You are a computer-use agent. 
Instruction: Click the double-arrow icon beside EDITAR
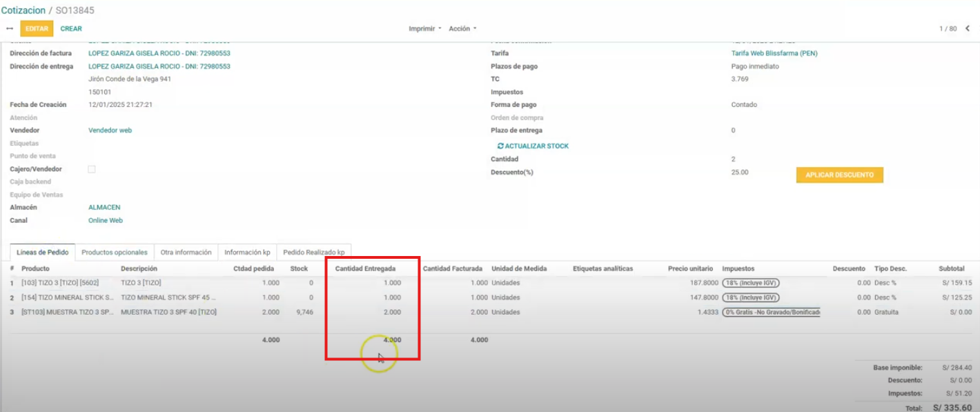point(9,29)
